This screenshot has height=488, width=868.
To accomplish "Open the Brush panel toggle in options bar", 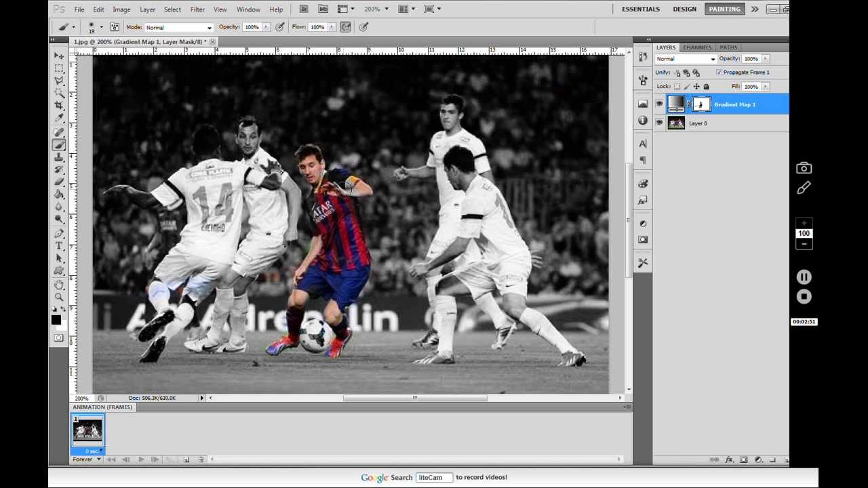I will pos(115,27).
